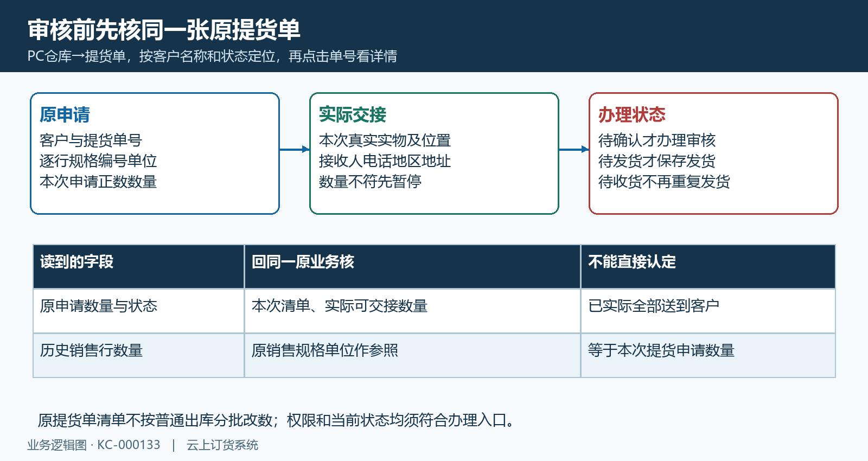Select the line 数量不符先暂停
This screenshot has height=461, width=868.
click(370, 182)
